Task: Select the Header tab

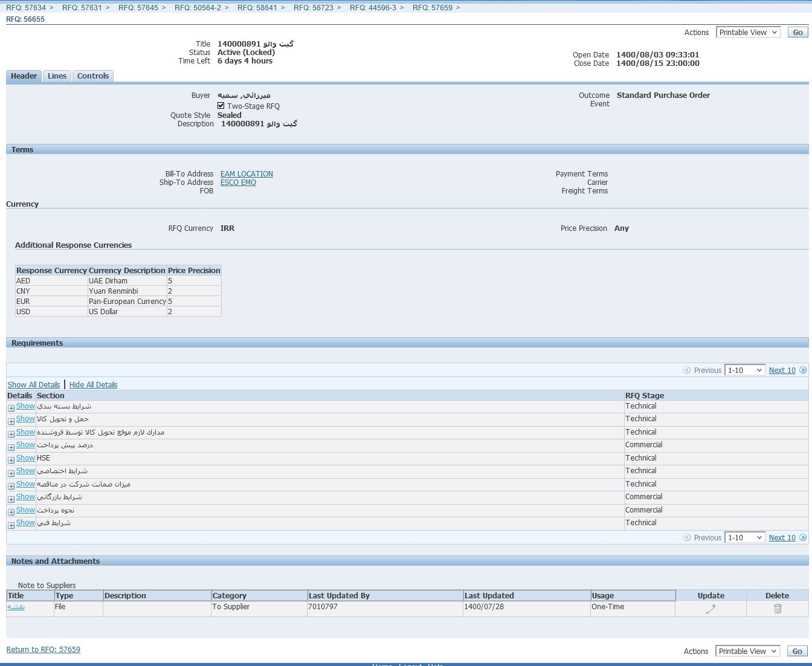Action: pos(24,76)
